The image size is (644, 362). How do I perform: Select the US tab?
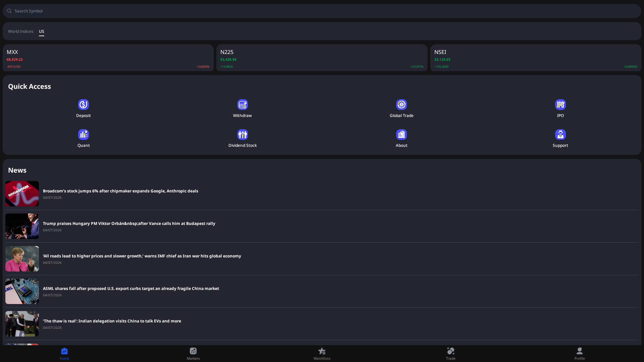pos(41,32)
